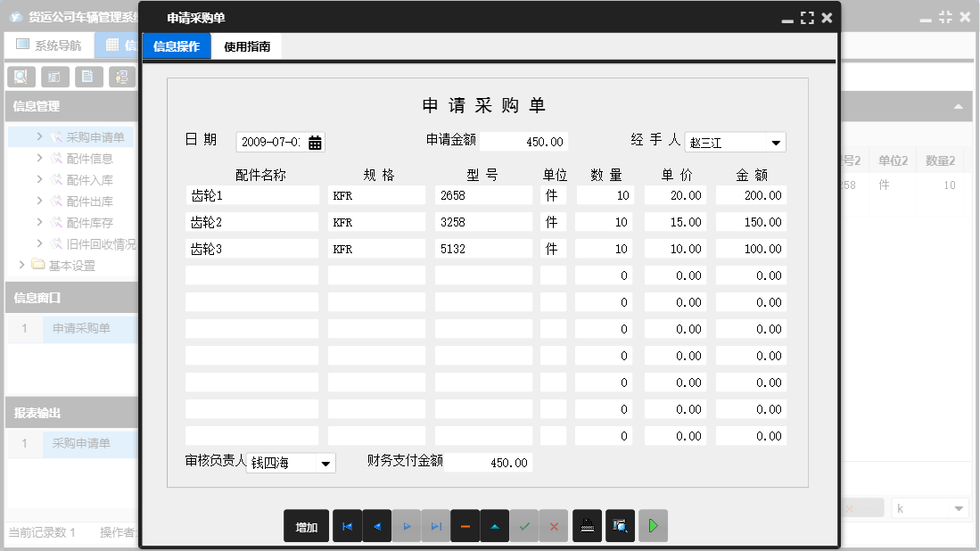Click the blue up triangle icon
The width and height of the screenshot is (980, 551).
coord(494,526)
